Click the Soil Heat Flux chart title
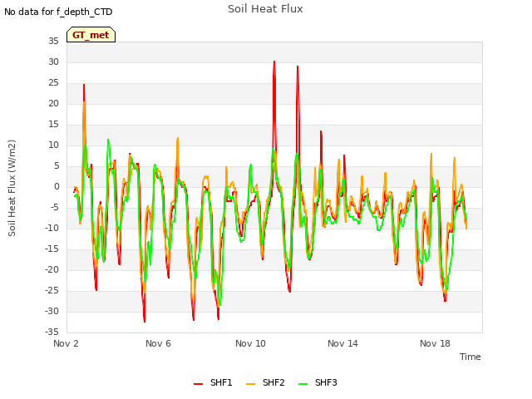Image resolution: width=532 pixels, height=399 pixels. pyautogui.click(x=265, y=9)
